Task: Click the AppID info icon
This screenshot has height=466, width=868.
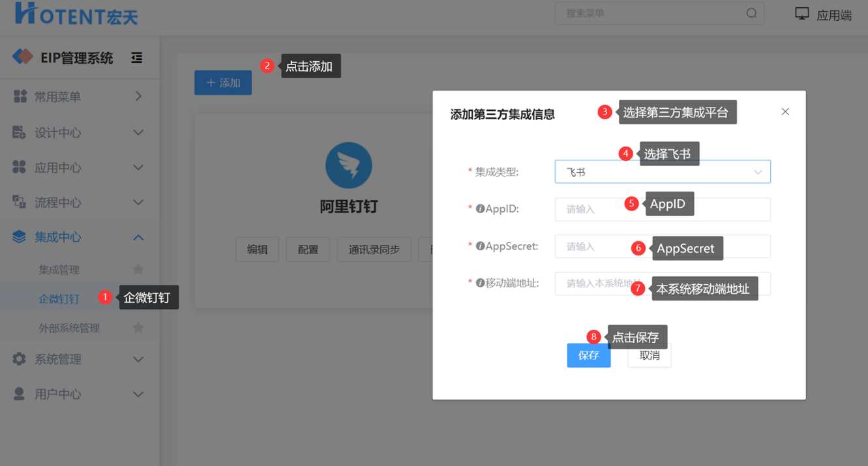Action: point(480,209)
